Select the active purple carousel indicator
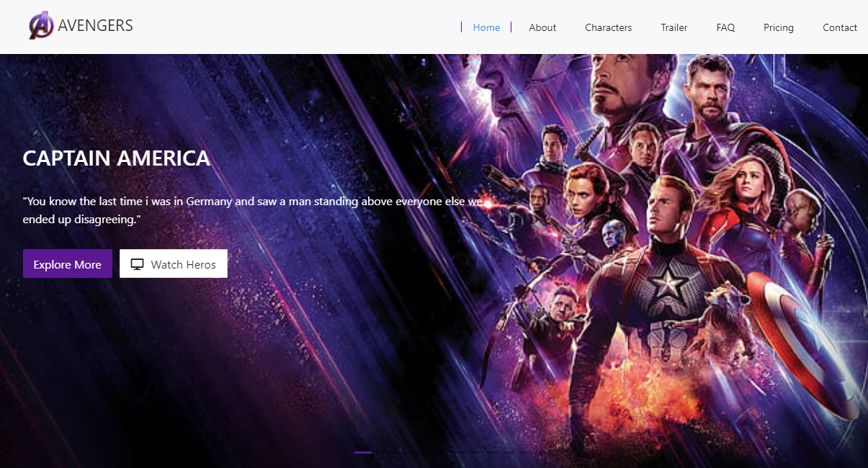 point(363,452)
